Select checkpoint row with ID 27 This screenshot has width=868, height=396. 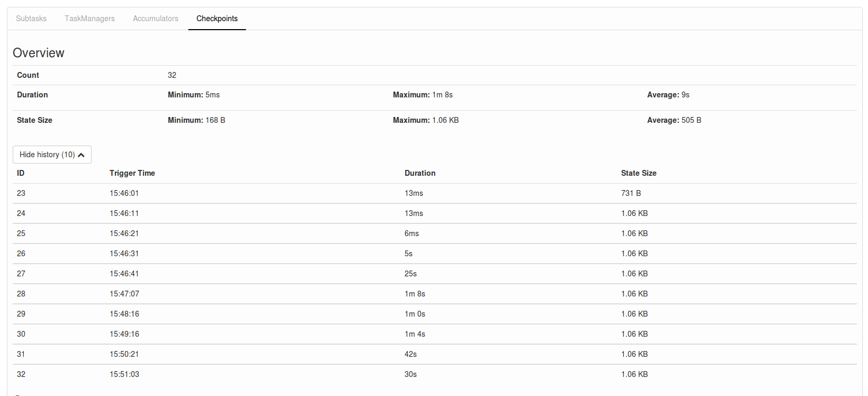(x=21, y=274)
